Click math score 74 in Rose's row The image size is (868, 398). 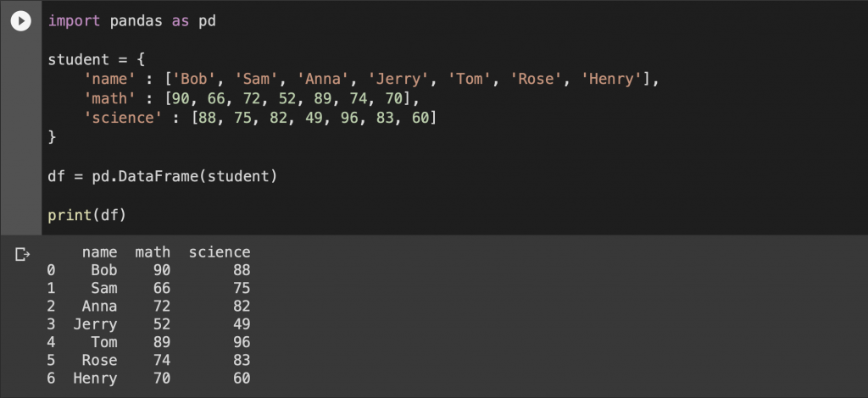point(162,361)
